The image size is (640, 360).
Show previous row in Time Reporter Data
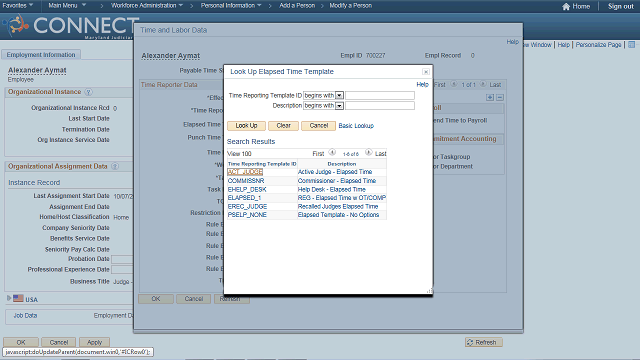(x=454, y=84)
